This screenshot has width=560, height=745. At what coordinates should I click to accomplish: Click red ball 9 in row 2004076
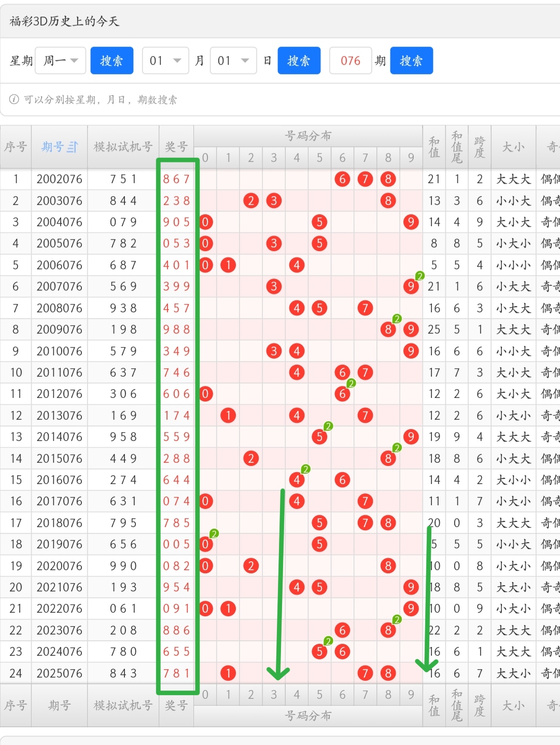click(x=411, y=222)
